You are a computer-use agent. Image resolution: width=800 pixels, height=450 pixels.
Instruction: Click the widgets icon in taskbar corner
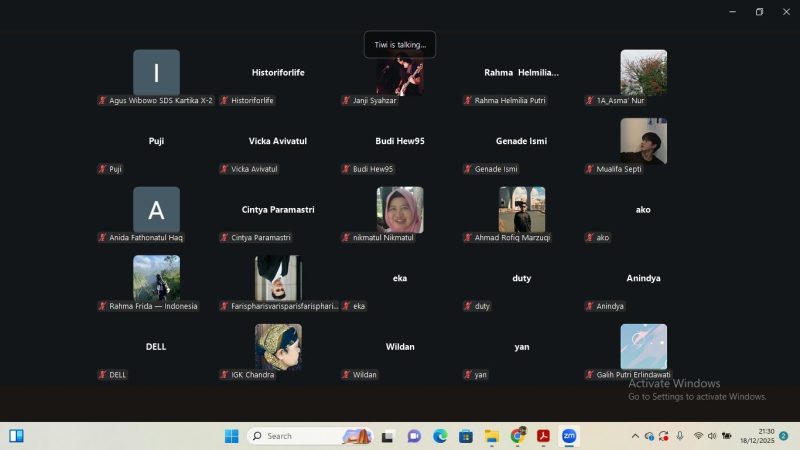pos(16,436)
